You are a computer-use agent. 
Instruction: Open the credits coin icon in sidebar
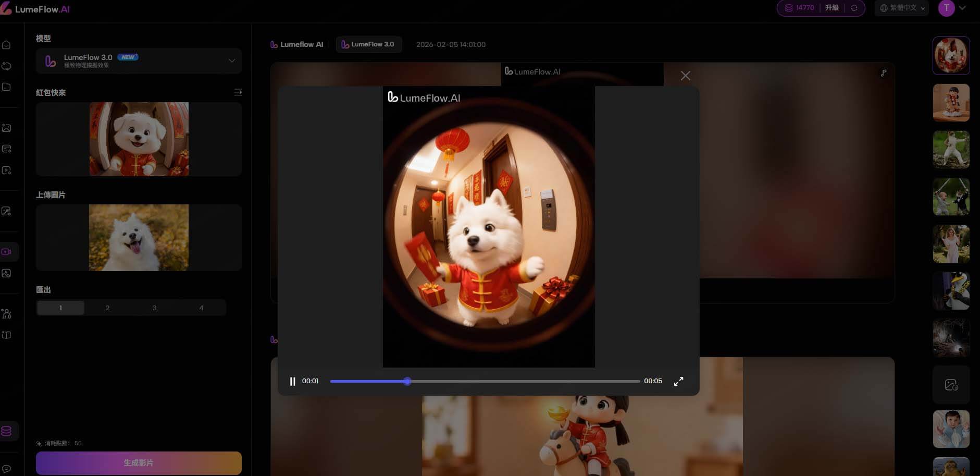(x=7, y=431)
